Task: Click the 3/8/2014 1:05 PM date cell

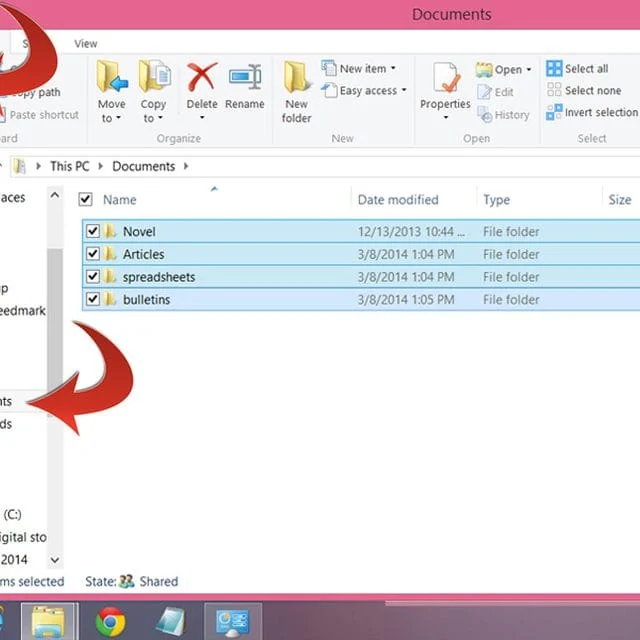Action: click(x=406, y=299)
